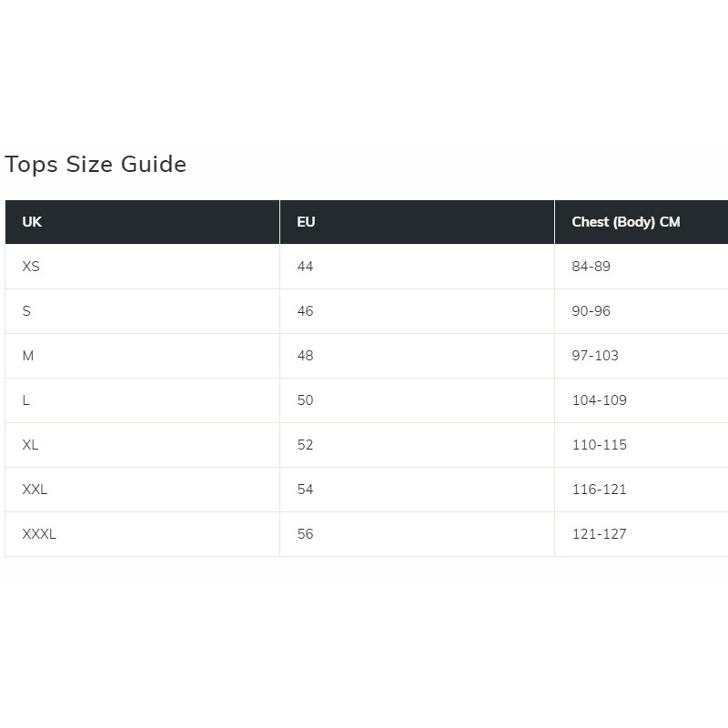Click the L size cell

coord(142,400)
